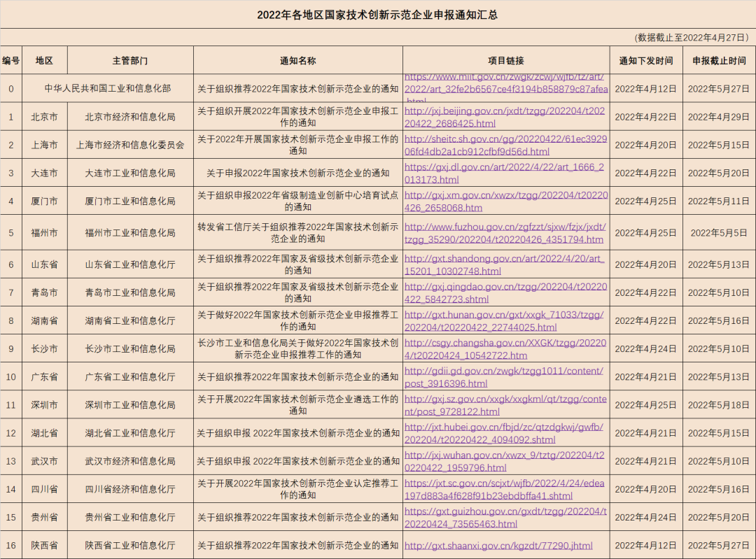Select the 深圳市 region cell
This screenshot has width=756, height=559.
tap(44, 405)
